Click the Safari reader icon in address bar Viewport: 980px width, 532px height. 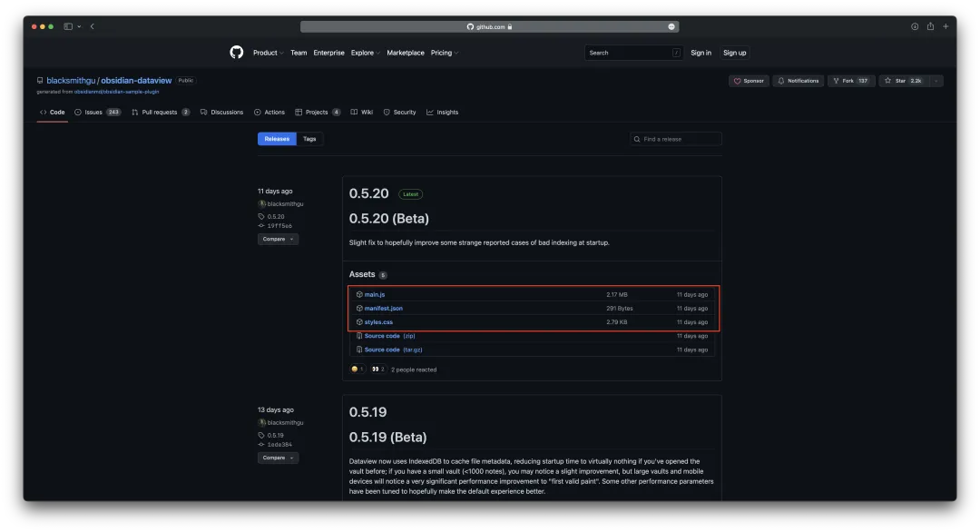[x=671, y=27]
